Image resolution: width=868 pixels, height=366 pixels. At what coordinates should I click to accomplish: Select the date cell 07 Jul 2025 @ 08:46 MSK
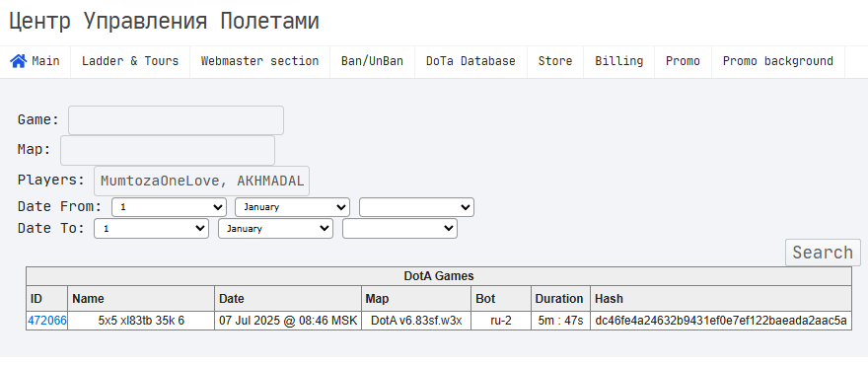288,321
